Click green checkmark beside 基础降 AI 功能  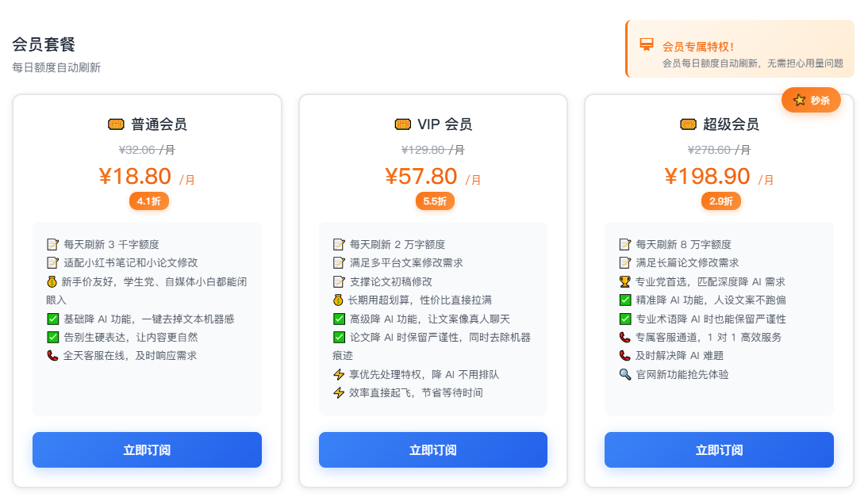pyautogui.click(x=52, y=319)
